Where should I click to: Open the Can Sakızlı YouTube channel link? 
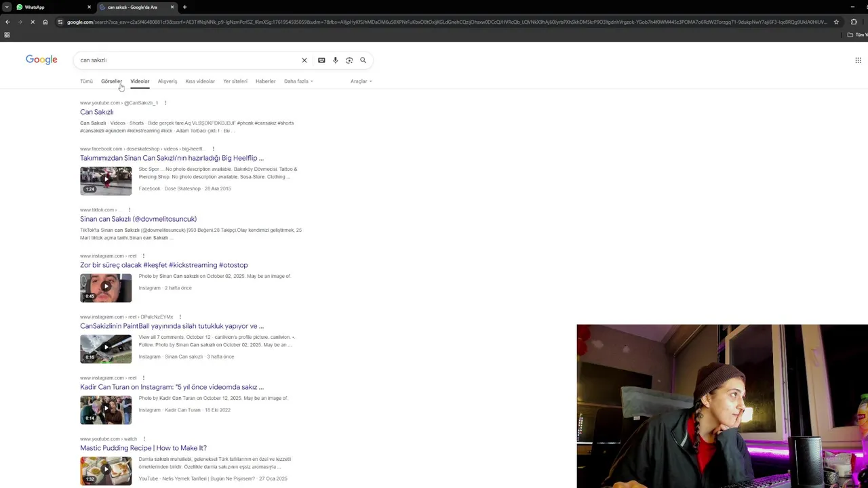pyautogui.click(x=97, y=112)
